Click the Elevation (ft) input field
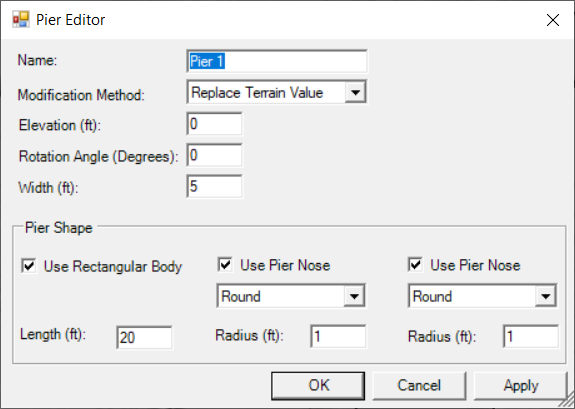This screenshot has height=409, width=575. [215, 124]
